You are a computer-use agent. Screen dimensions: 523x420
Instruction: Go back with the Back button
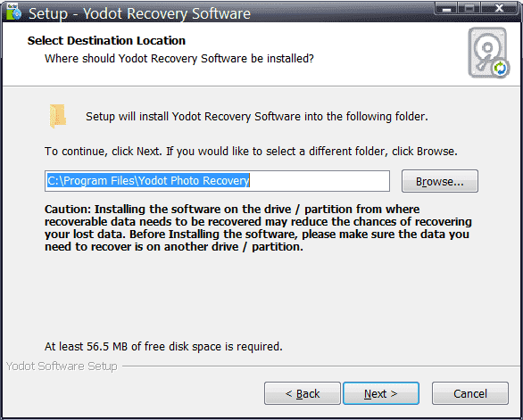pos(303,393)
